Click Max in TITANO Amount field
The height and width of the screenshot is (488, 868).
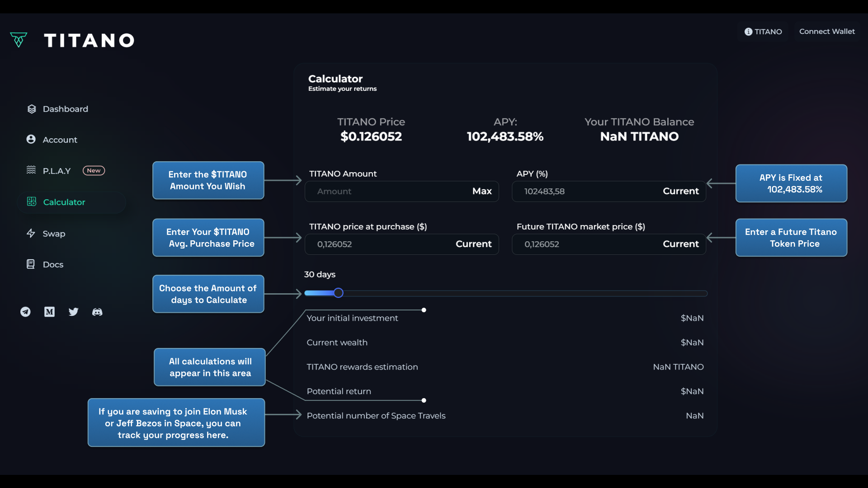481,191
